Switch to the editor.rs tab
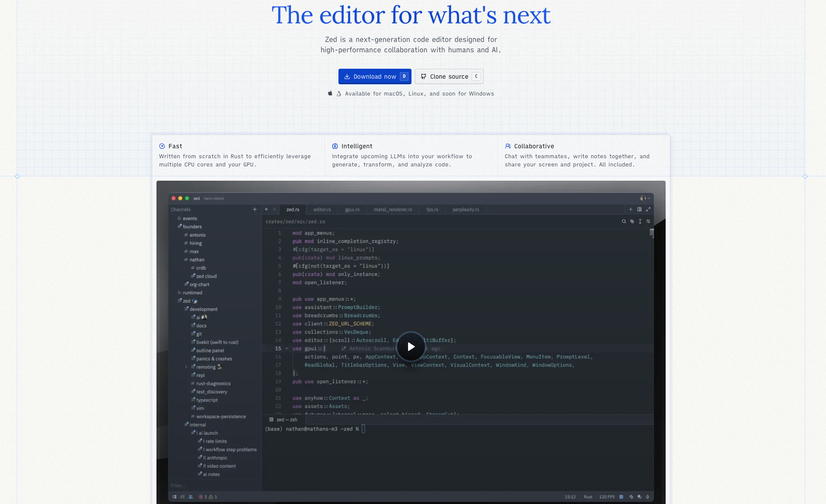The height and width of the screenshot is (504, 826). coord(322,210)
